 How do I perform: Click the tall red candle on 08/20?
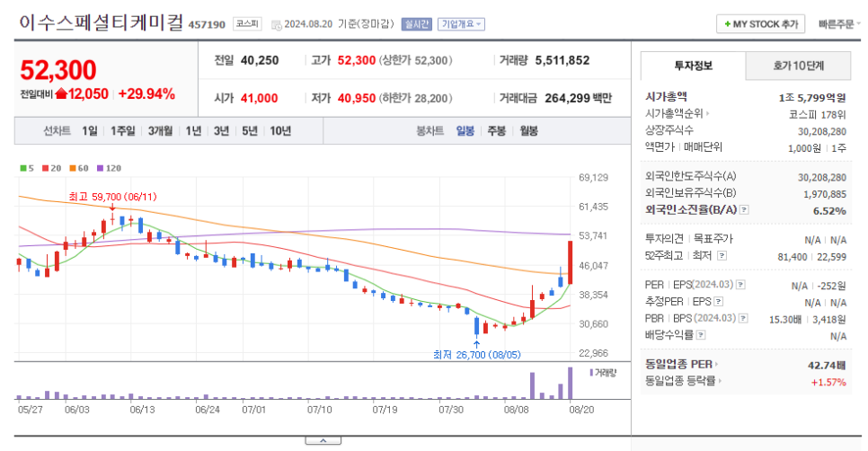[x=571, y=262]
